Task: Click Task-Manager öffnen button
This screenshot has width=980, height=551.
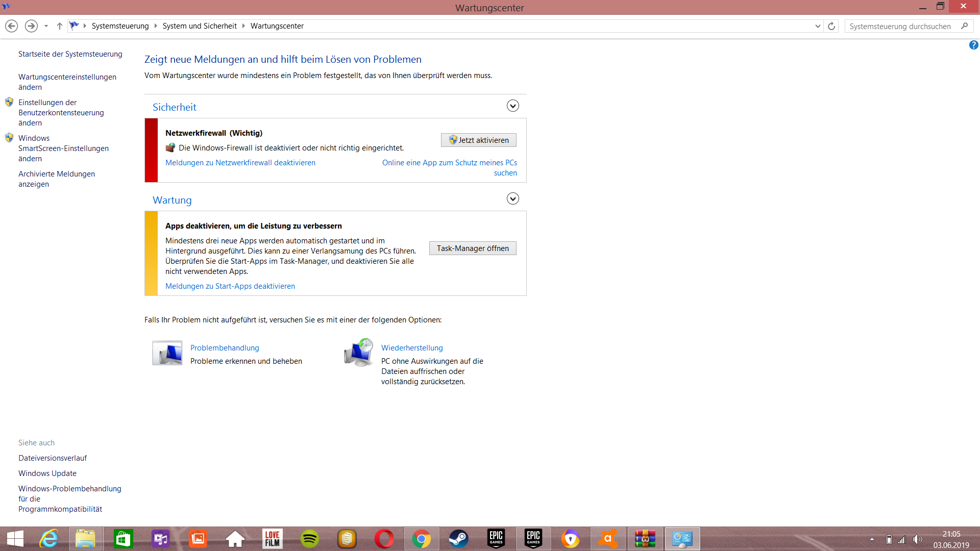Action: (x=473, y=248)
